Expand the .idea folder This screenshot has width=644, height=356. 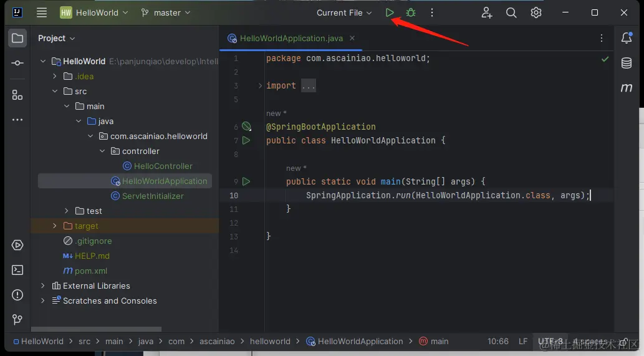(x=55, y=76)
